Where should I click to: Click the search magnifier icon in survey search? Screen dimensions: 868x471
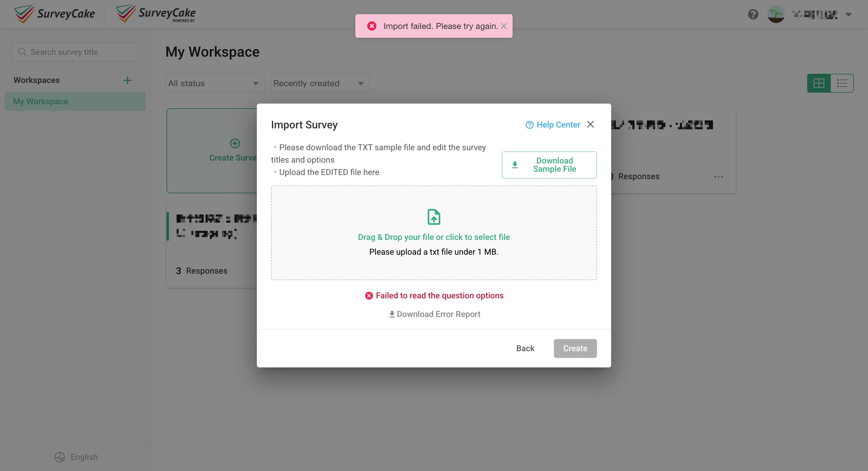tap(22, 52)
